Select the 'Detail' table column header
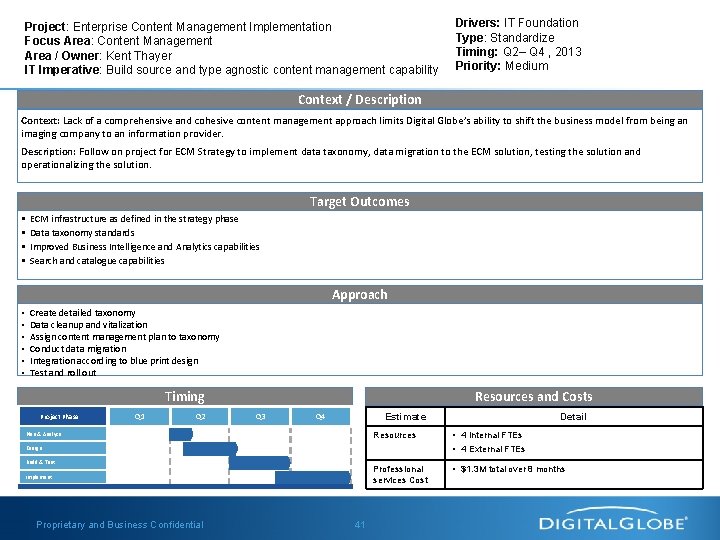This screenshot has height=540, width=720. tap(574, 416)
